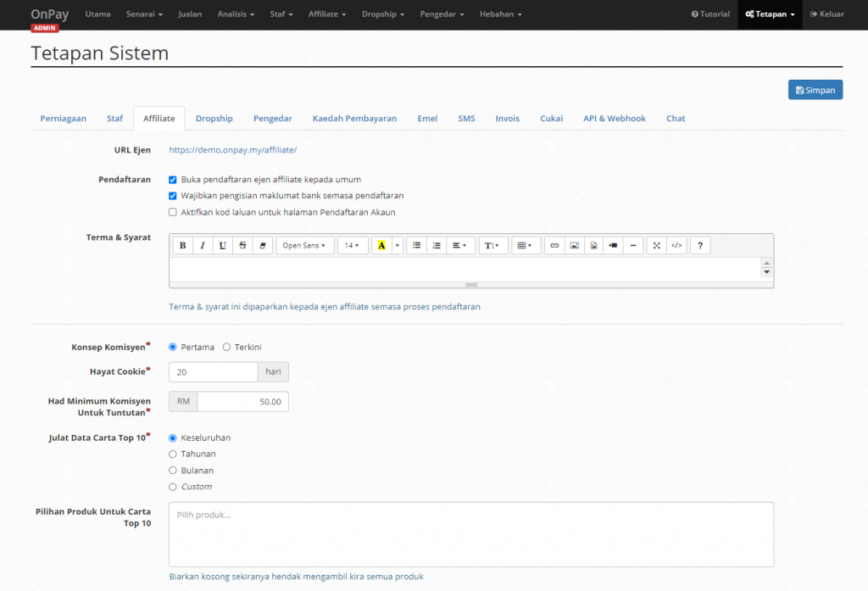Apply italic formatting in the editor toolbar
Image resolution: width=868 pixels, height=591 pixels.
203,245
